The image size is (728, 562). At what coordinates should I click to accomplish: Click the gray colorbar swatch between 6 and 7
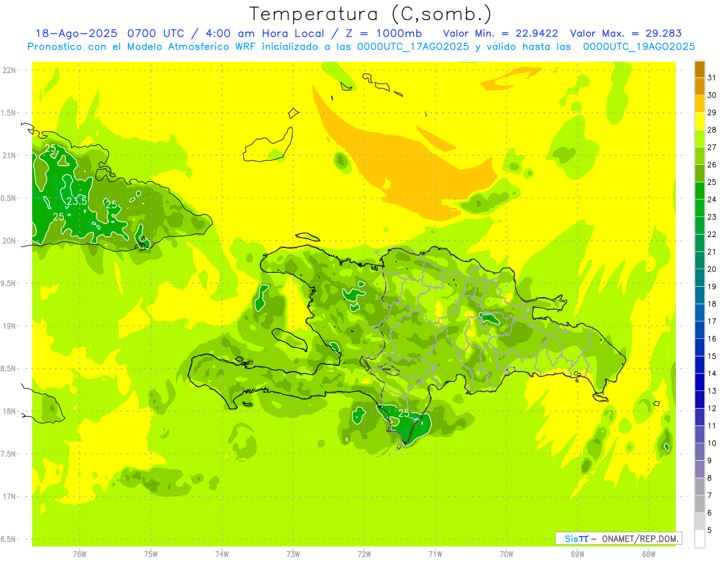coord(699,504)
